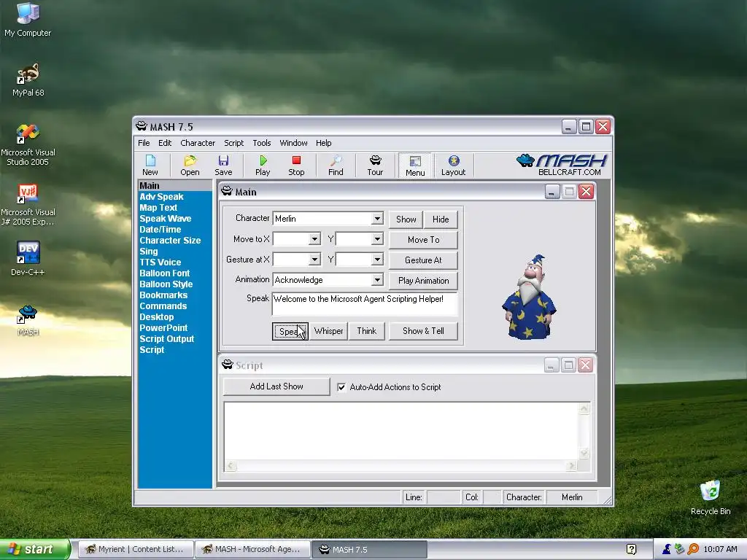Click the Whisper button

click(329, 331)
